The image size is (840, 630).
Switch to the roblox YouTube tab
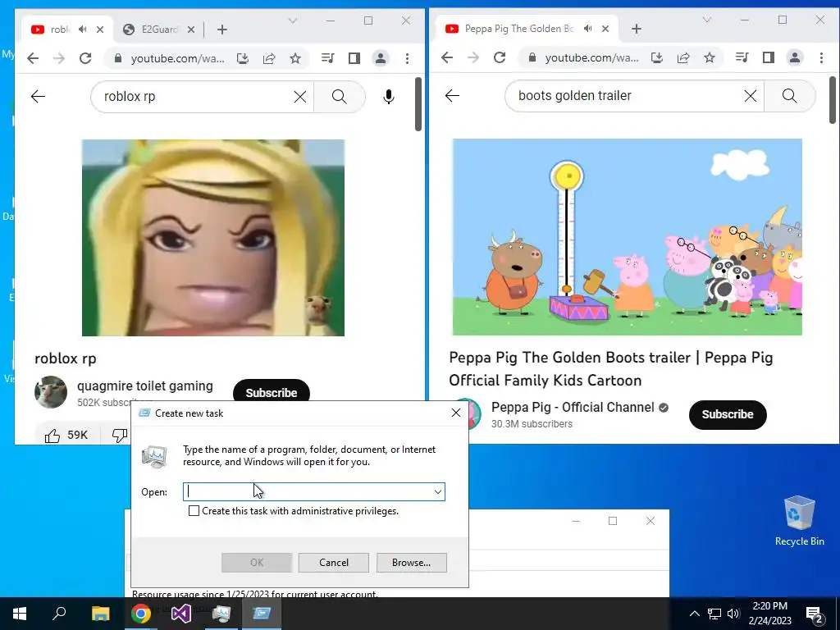(x=66, y=30)
